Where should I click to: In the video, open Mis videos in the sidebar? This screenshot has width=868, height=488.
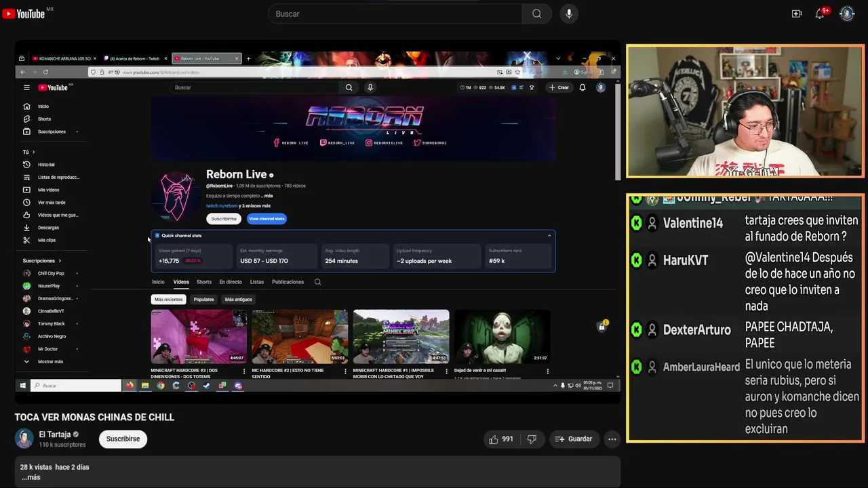point(48,190)
